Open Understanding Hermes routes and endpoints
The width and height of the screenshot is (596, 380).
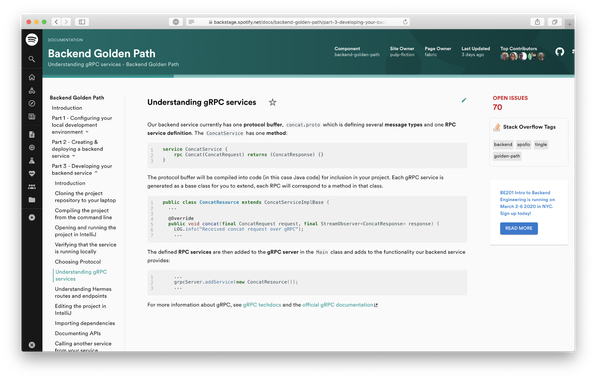pyautogui.click(x=83, y=293)
